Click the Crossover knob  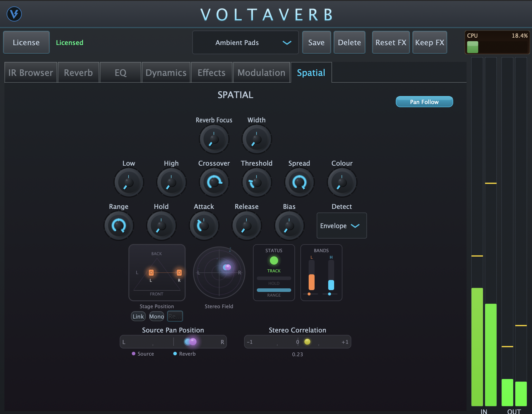pyautogui.click(x=214, y=182)
